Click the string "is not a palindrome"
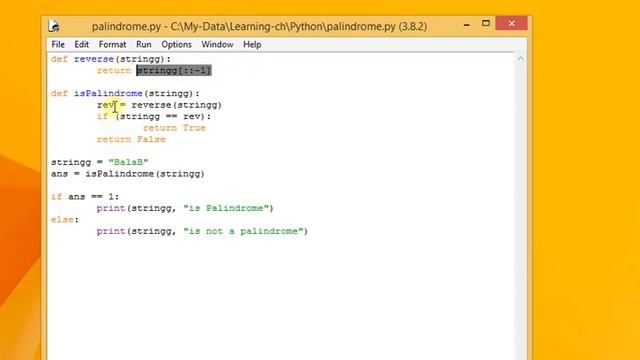640x360 pixels. pos(243,231)
